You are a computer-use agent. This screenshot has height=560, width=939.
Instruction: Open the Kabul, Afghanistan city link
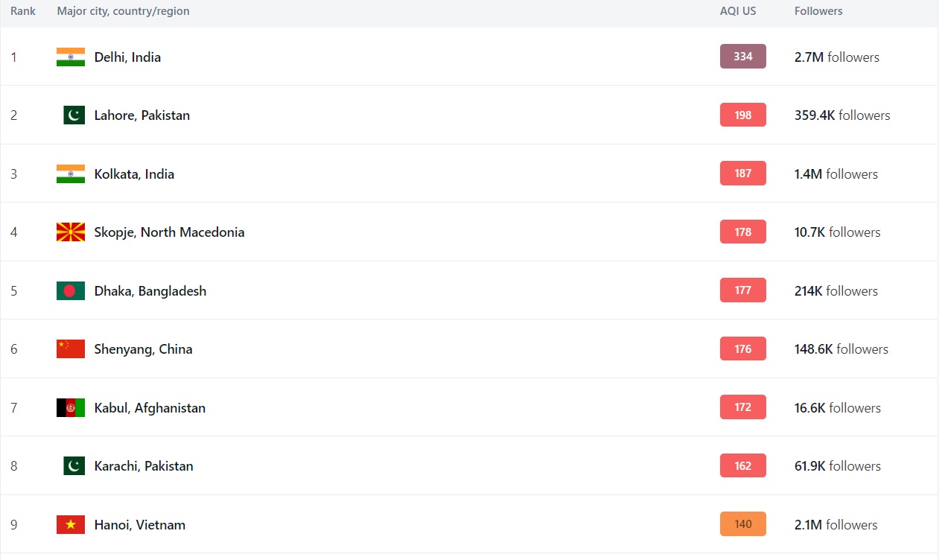(x=150, y=408)
